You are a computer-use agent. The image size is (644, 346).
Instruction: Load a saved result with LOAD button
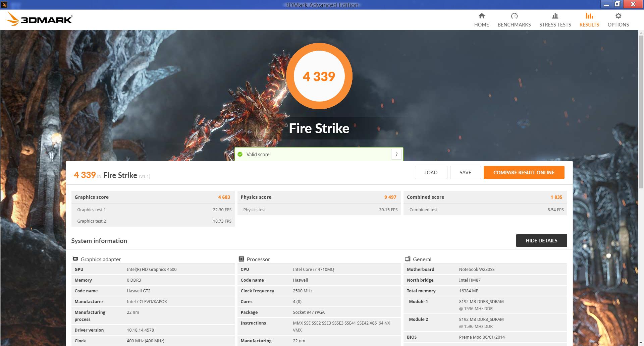click(431, 172)
